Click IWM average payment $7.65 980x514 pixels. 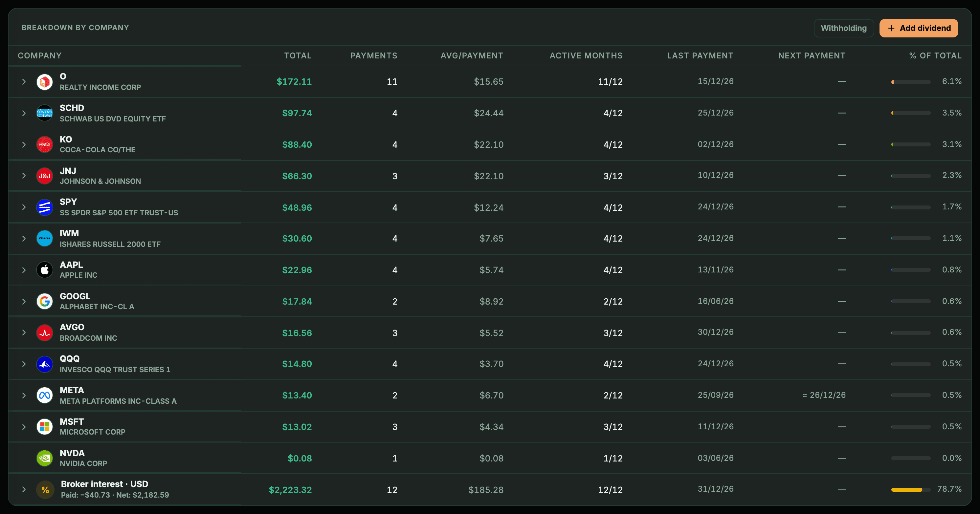[x=491, y=239]
